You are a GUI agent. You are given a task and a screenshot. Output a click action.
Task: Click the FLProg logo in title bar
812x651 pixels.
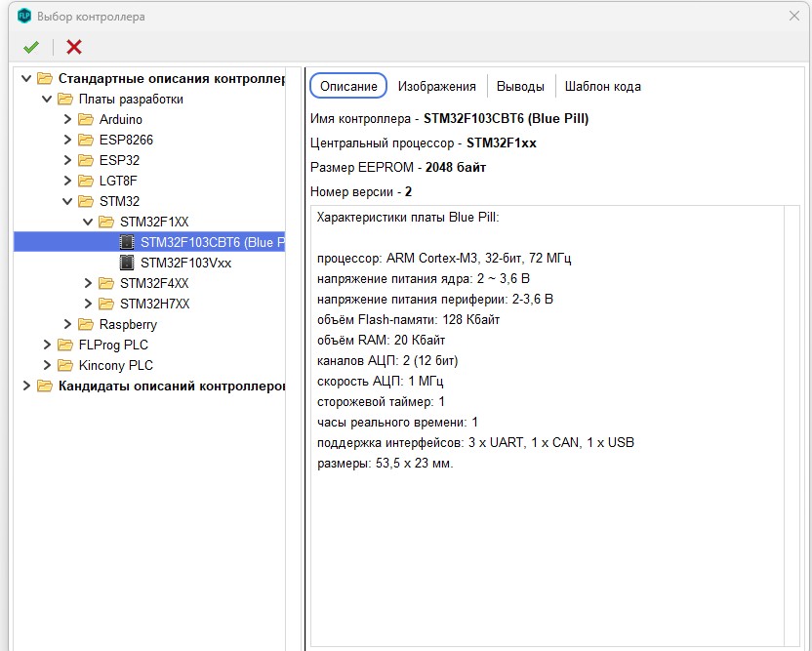(x=24, y=16)
